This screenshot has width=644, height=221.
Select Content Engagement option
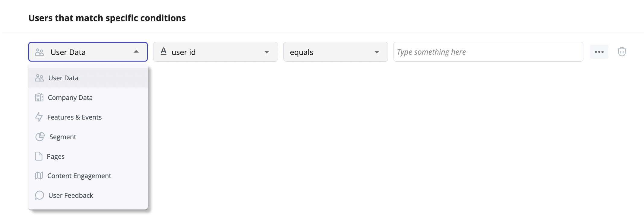[x=79, y=176]
